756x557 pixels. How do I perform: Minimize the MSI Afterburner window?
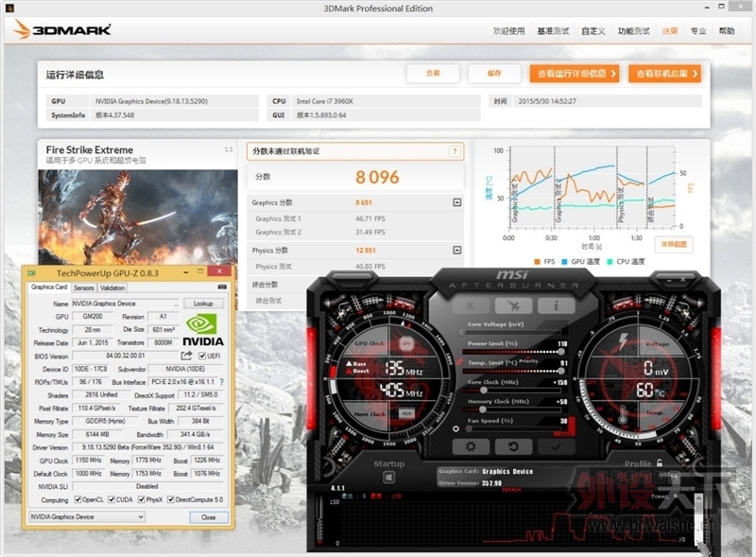point(669,280)
